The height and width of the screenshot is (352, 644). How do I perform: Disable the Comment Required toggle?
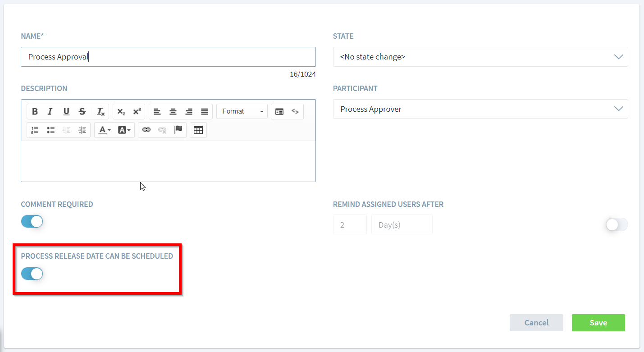(x=32, y=222)
